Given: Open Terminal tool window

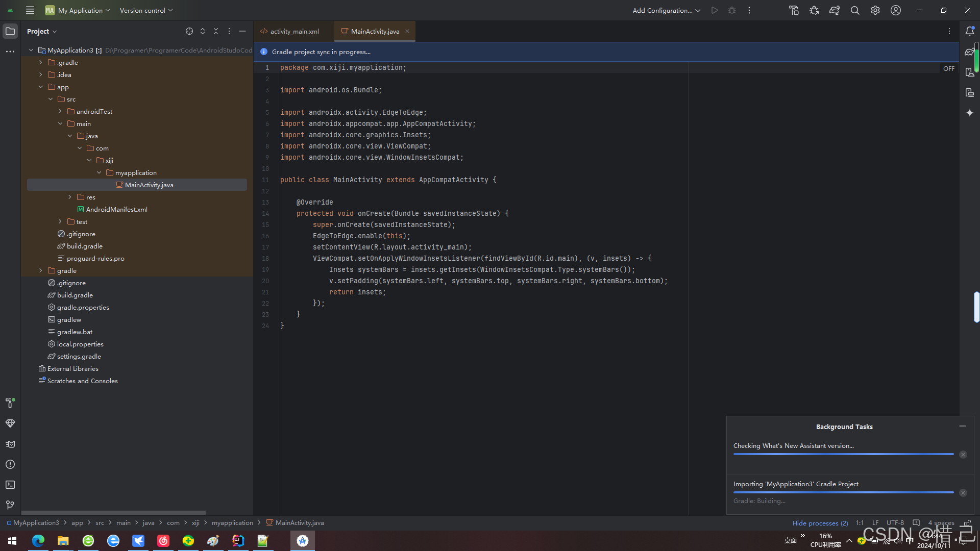Looking at the screenshot, I should tap(10, 485).
